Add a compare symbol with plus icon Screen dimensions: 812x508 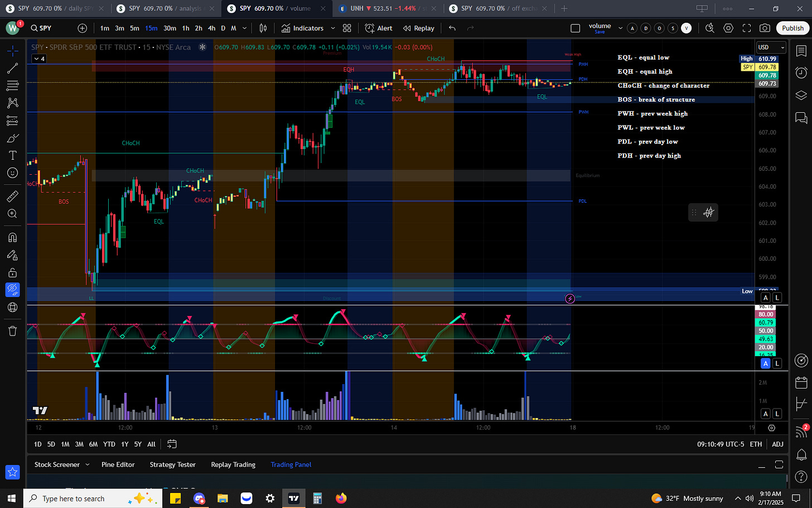(82, 28)
